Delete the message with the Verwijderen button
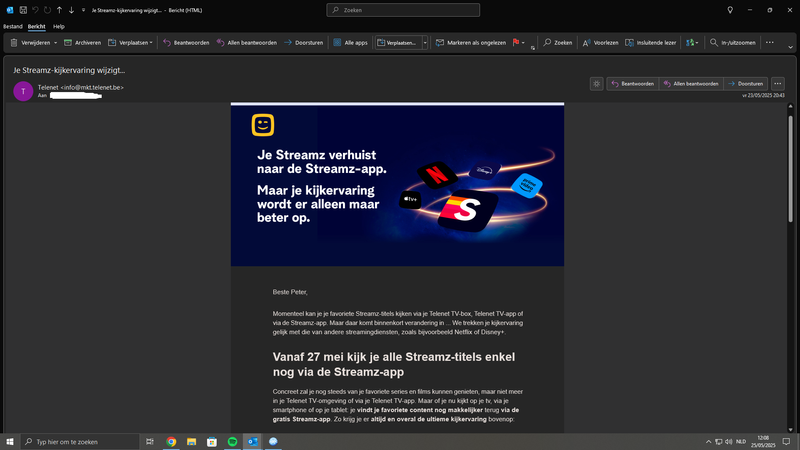 pos(31,42)
